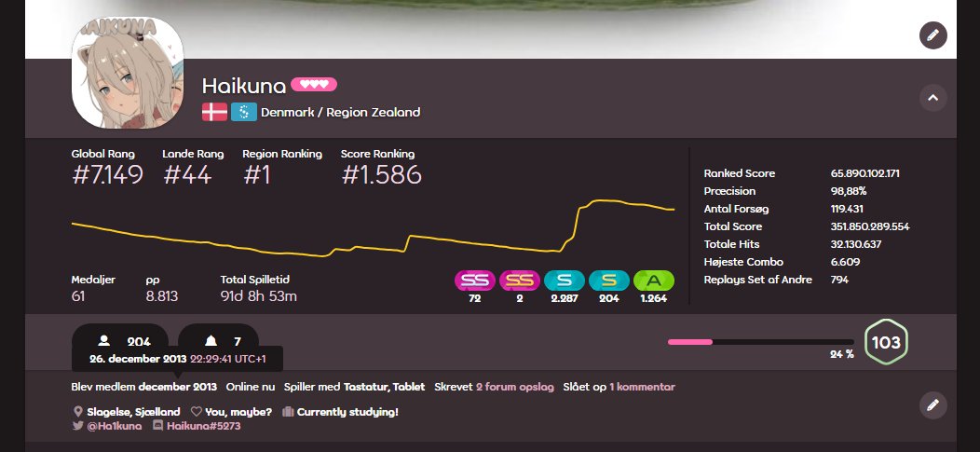Click the Discord icon

(x=158, y=426)
